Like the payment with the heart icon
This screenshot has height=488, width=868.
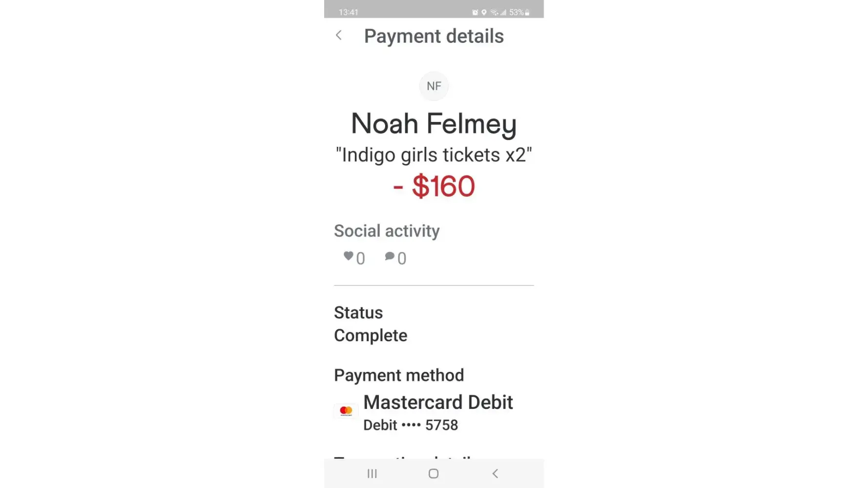click(348, 256)
